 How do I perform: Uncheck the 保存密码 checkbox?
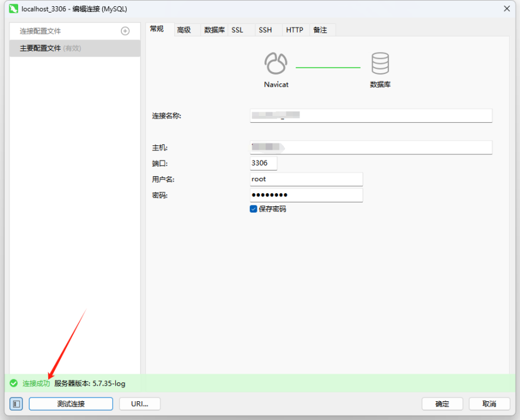pyautogui.click(x=253, y=209)
